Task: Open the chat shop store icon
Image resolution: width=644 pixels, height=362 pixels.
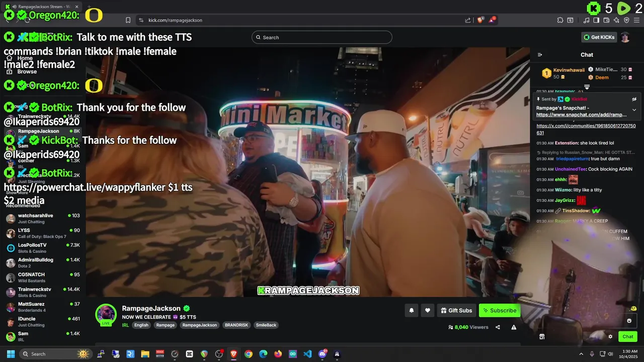Action: tap(542, 337)
